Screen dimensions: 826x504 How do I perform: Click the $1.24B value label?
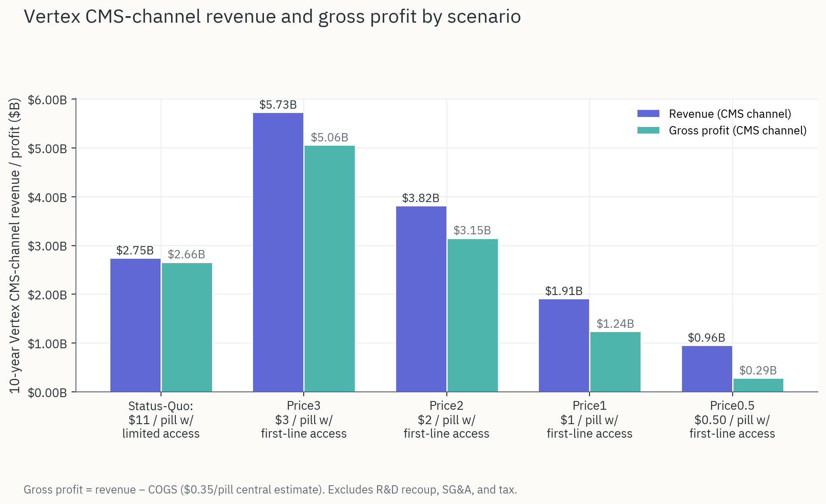click(x=615, y=324)
